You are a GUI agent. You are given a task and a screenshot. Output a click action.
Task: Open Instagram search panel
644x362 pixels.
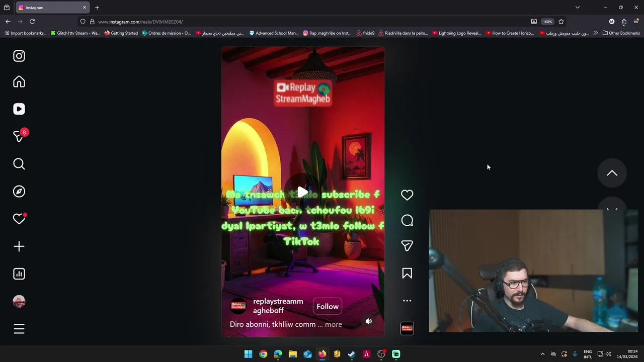pos(19,164)
